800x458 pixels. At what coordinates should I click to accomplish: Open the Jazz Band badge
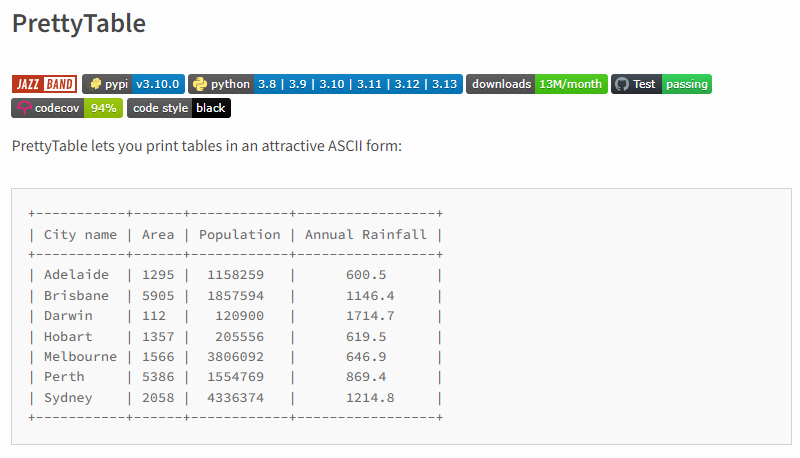click(x=44, y=84)
